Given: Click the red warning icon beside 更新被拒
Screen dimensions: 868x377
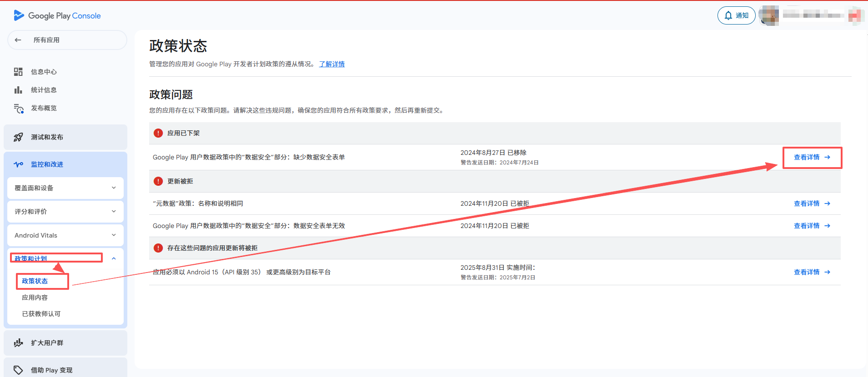Looking at the screenshot, I should point(158,181).
